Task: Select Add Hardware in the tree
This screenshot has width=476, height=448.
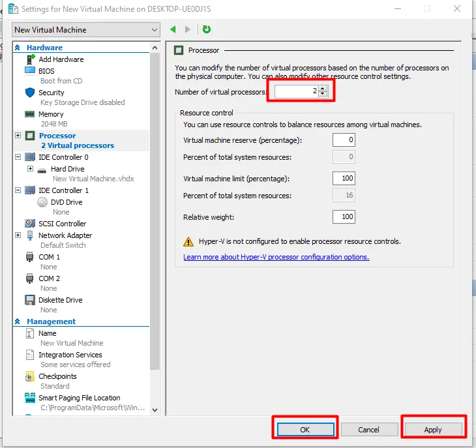Action: tap(61, 59)
